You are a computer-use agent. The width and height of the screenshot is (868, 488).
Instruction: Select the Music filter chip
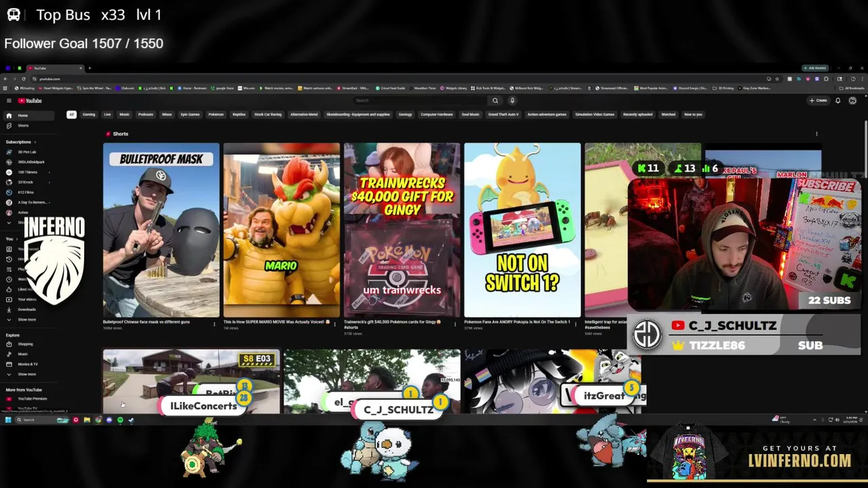coord(124,115)
